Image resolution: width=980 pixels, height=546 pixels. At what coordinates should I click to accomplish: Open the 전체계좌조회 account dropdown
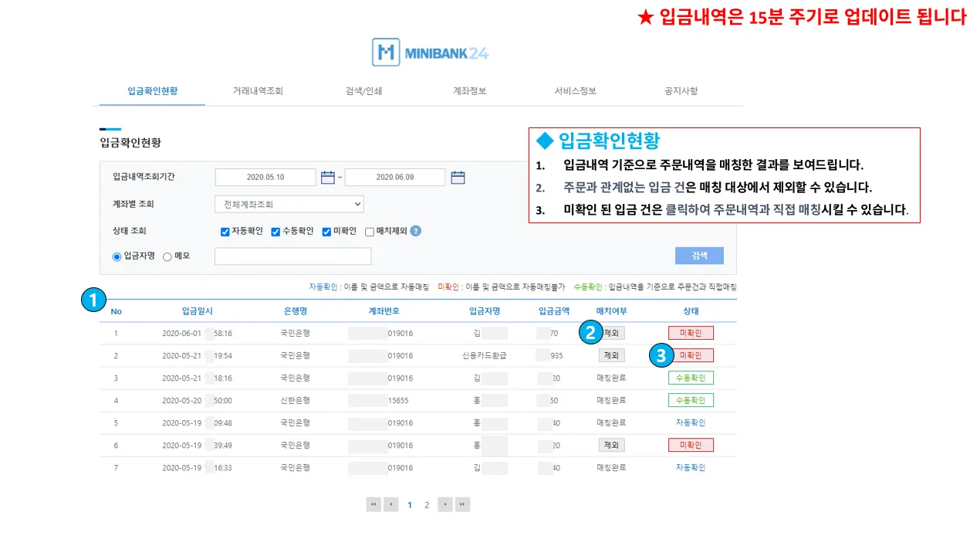[x=289, y=205]
